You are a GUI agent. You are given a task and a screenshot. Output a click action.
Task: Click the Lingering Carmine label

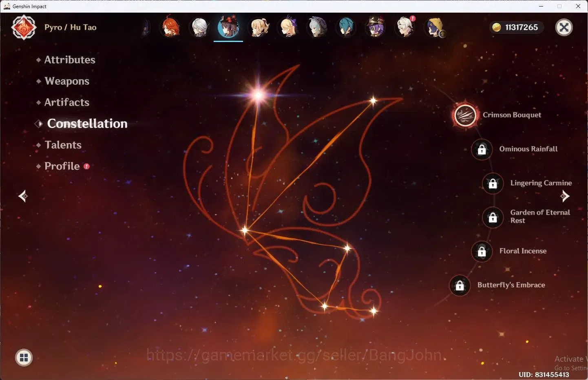(541, 183)
